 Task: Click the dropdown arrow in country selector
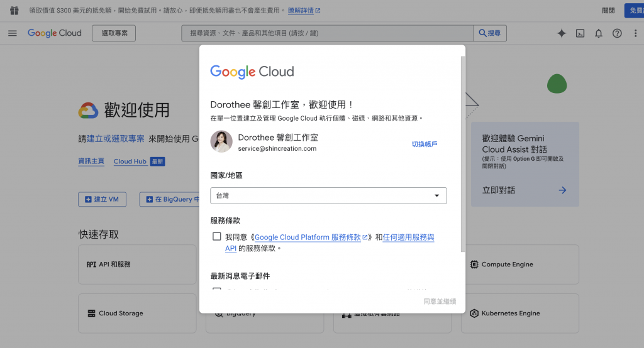436,196
